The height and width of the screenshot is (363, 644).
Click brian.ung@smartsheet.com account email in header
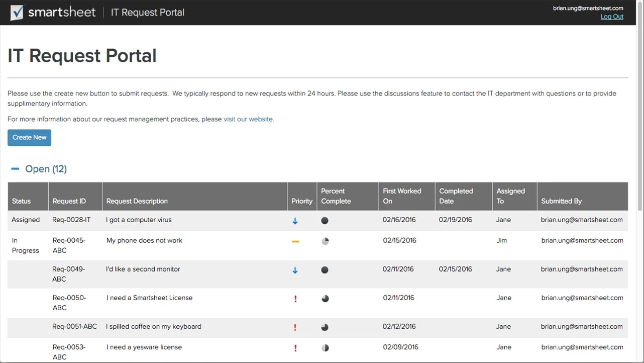[x=588, y=8]
